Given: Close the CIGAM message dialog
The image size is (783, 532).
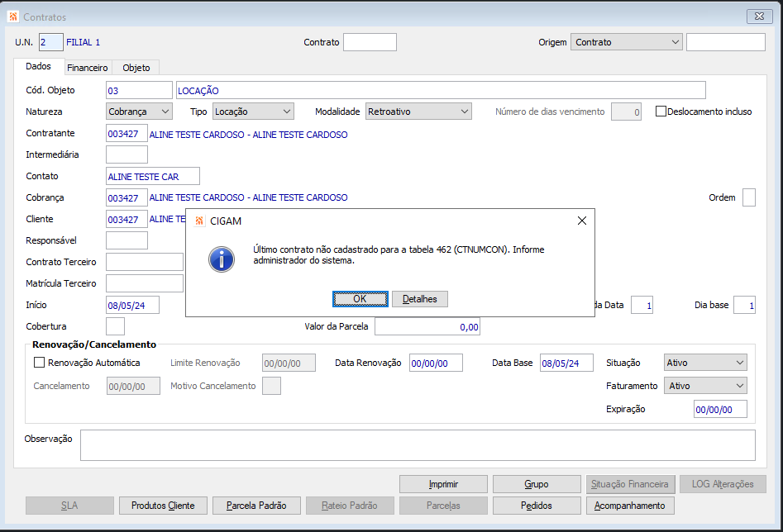Looking at the screenshot, I should point(582,221).
